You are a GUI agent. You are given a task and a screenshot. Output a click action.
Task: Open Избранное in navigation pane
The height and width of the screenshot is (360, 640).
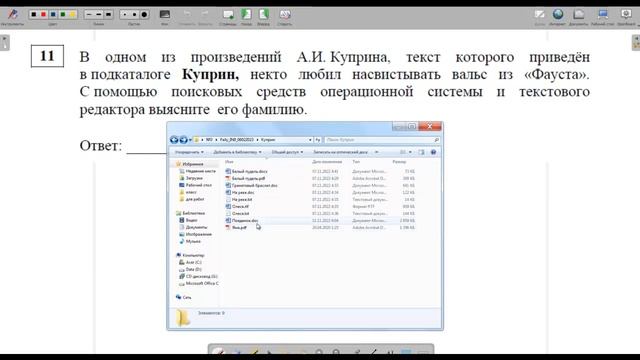(x=189, y=164)
